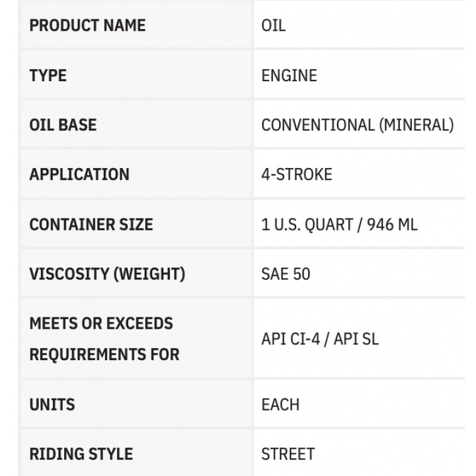The height and width of the screenshot is (476, 476).
Task: Select the ENGINE type value
Action: pos(289,75)
